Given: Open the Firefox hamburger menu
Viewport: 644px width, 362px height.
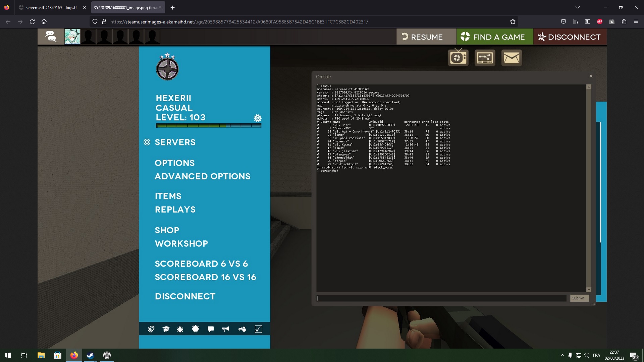Looking at the screenshot, I should click(x=636, y=22).
